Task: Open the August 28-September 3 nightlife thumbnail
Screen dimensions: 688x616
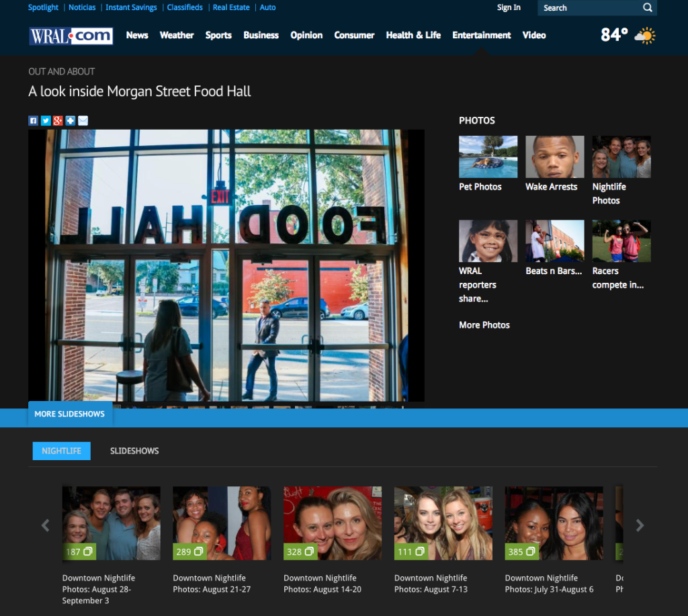Action: (112, 523)
